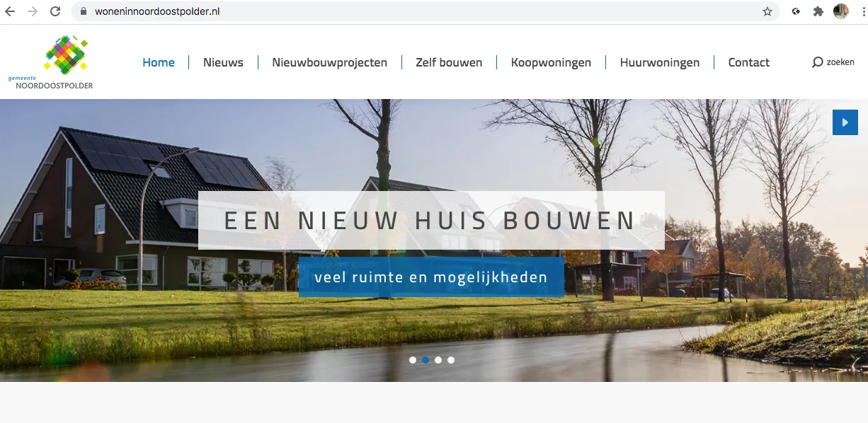Open the Nieuwbouwprojecten page
Screen dimensions: 868x423
[x=330, y=62]
